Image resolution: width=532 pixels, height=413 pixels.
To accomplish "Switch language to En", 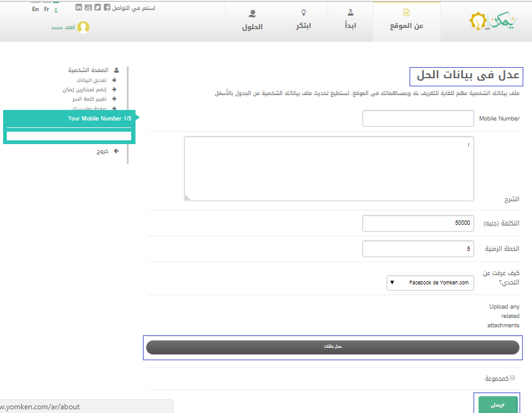I will pos(35,9).
